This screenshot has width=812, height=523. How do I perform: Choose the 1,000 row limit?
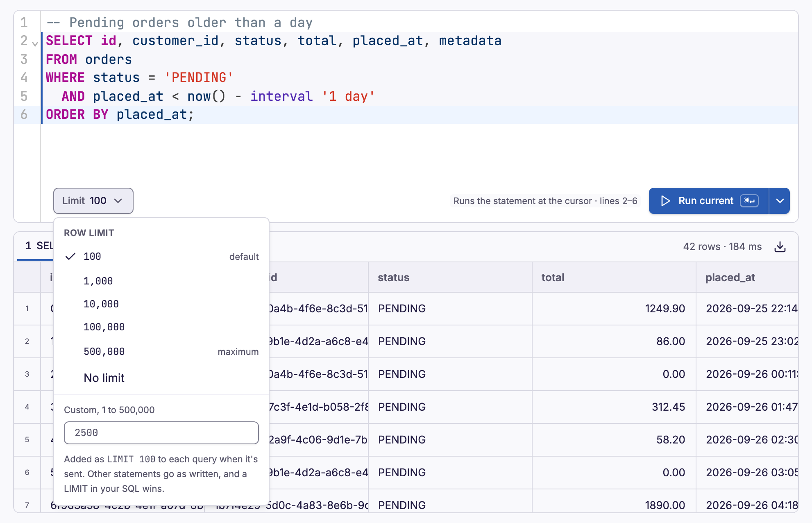(161, 281)
